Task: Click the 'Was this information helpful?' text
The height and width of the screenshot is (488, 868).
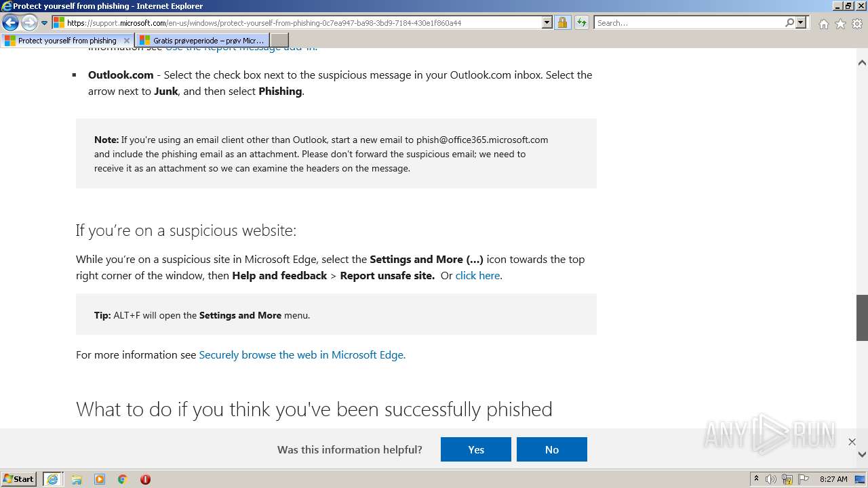Action: (350, 449)
